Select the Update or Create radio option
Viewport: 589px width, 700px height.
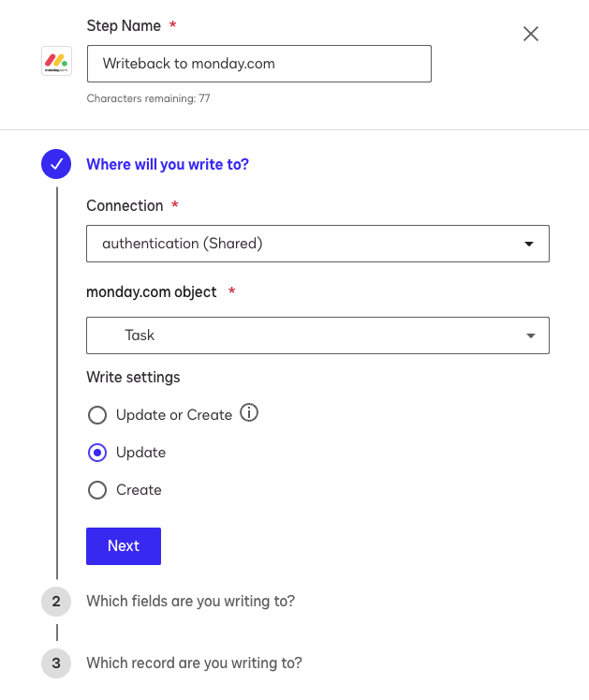96,415
